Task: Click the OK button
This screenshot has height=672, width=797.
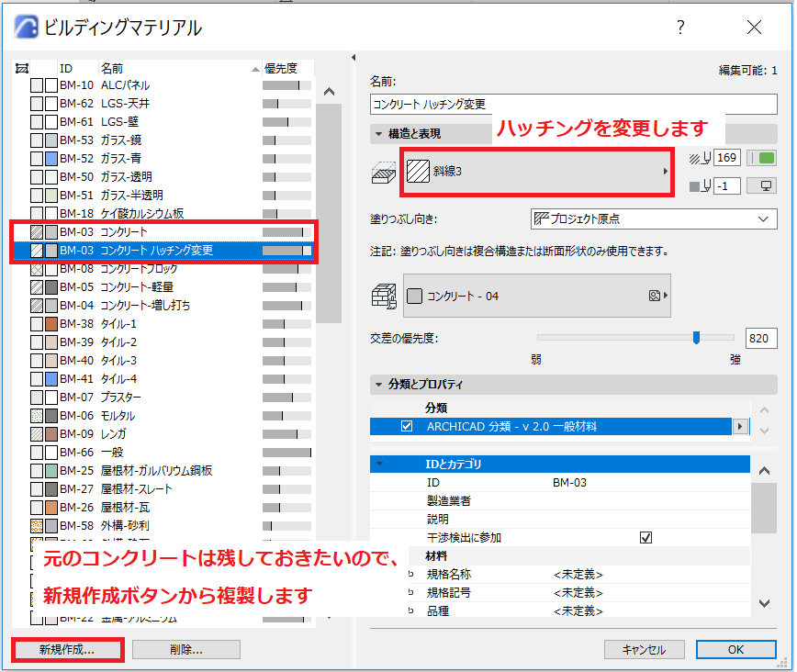Action: click(x=736, y=650)
